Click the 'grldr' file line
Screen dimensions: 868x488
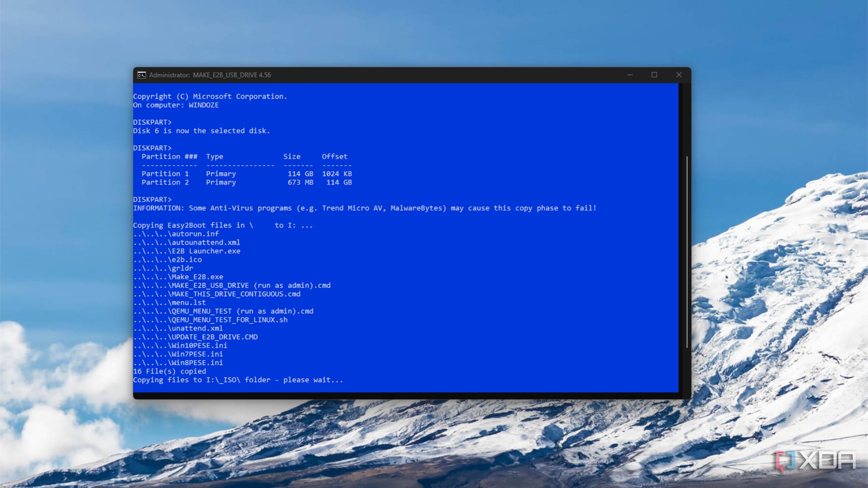coord(163,268)
